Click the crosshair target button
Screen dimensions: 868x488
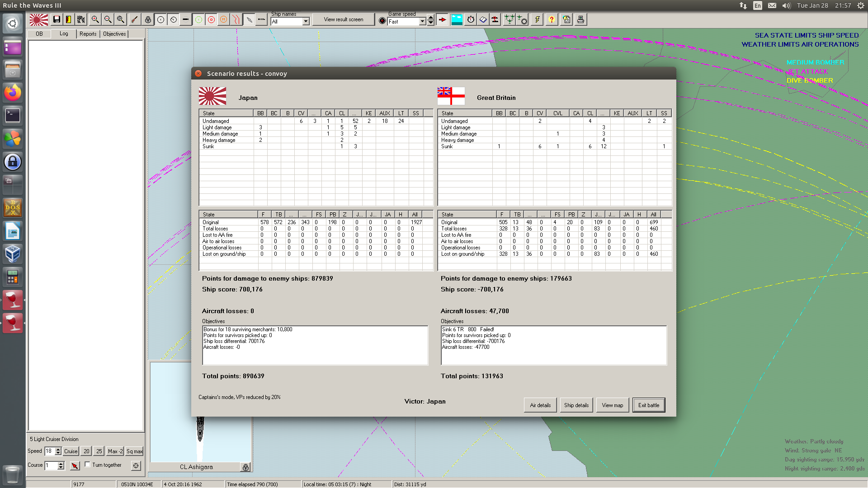pyautogui.click(x=136, y=465)
